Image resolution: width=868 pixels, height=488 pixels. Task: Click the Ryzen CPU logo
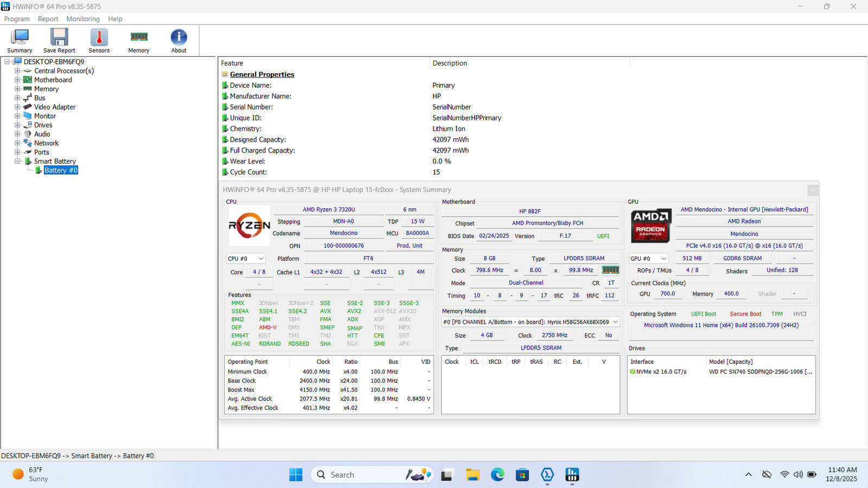tap(249, 226)
